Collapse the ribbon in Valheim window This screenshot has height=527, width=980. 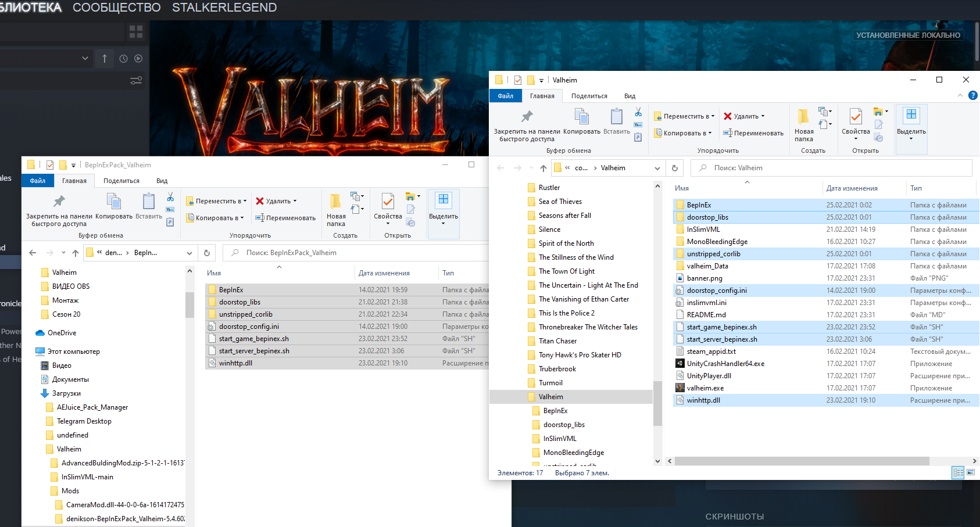click(960, 95)
